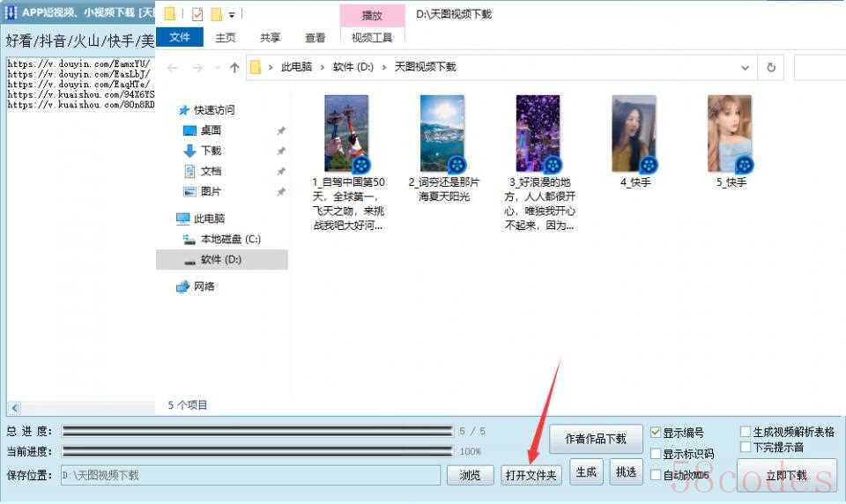
Task: Open the 文件 menu tab
Action: 180,37
